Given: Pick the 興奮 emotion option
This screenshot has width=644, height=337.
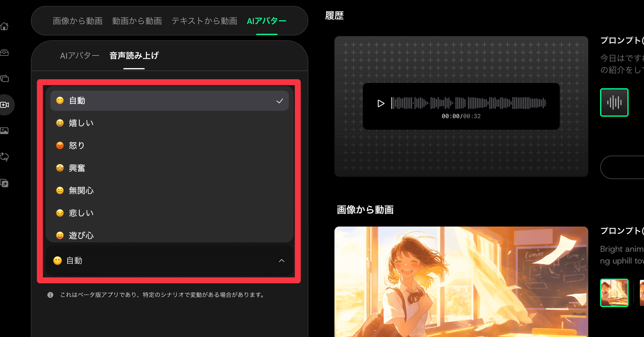Looking at the screenshot, I should 77,168.
